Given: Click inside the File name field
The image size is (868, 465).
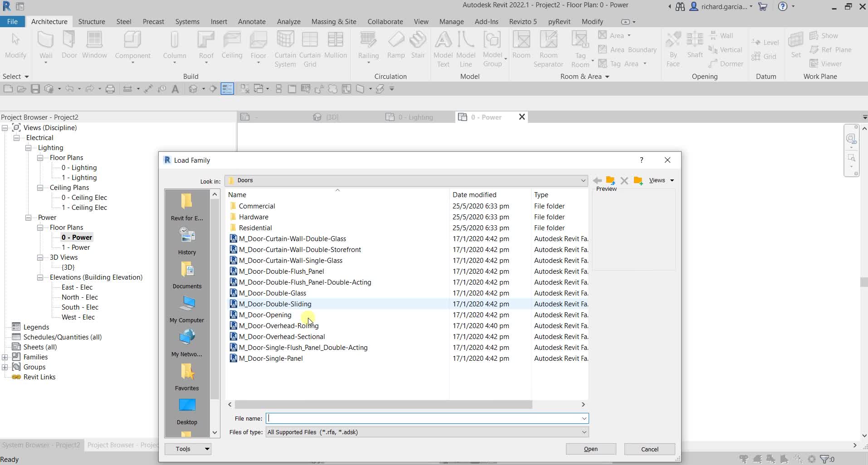Looking at the screenshot, I should 408,418.
